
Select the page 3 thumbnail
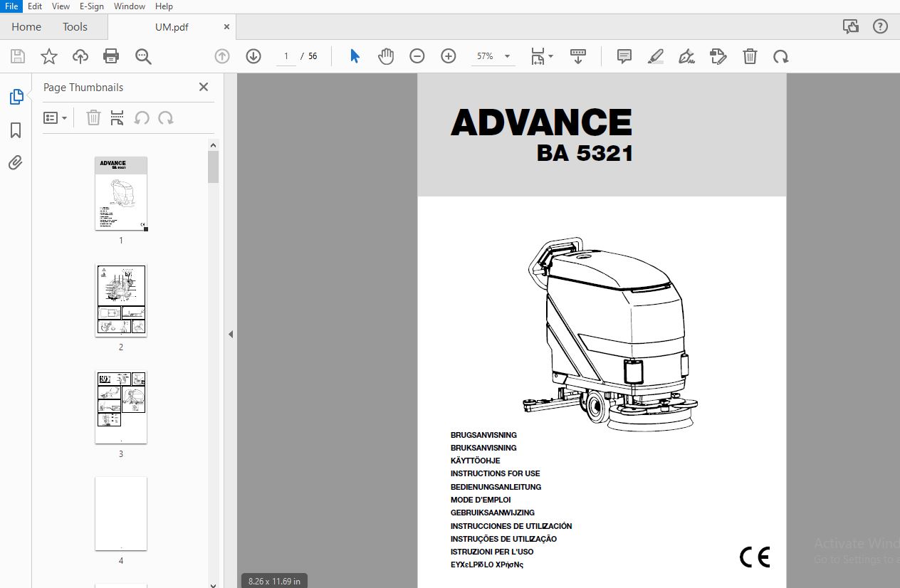(x=121, y=407)
